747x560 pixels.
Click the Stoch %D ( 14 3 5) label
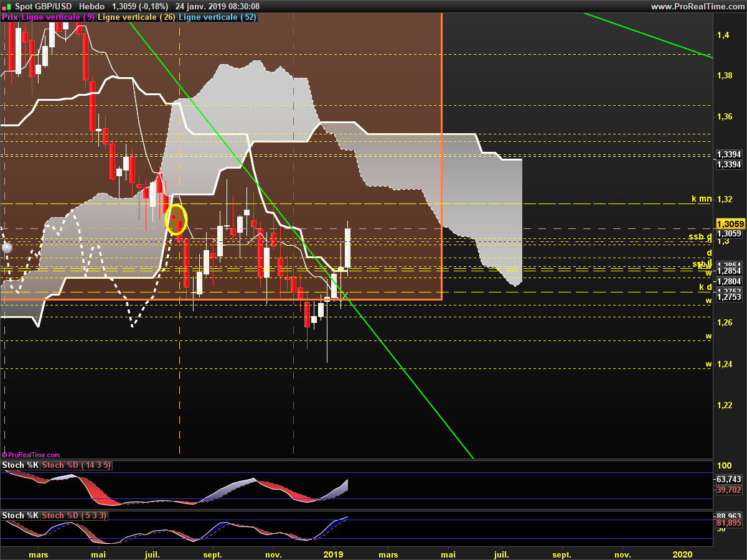tap(77, 465)
